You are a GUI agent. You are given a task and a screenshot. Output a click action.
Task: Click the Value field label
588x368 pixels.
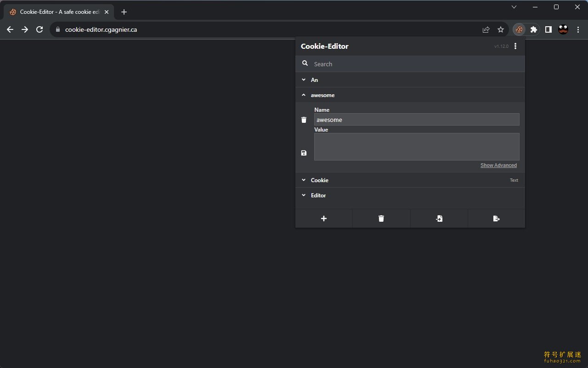point(321,130)
